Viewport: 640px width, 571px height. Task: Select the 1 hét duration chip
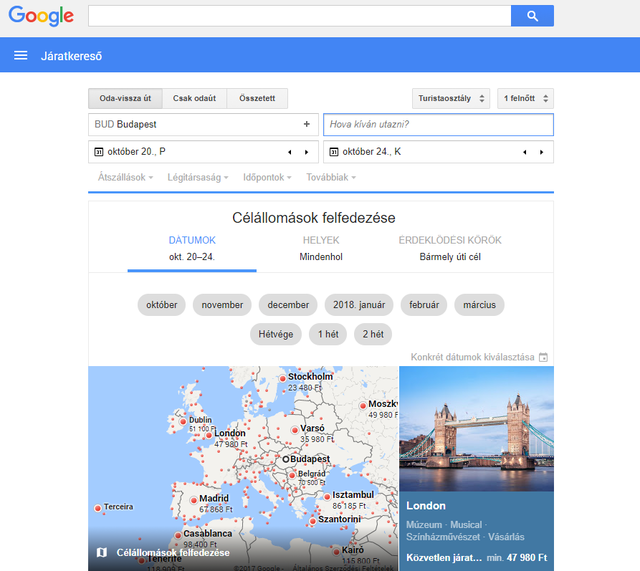click(328, 334)
